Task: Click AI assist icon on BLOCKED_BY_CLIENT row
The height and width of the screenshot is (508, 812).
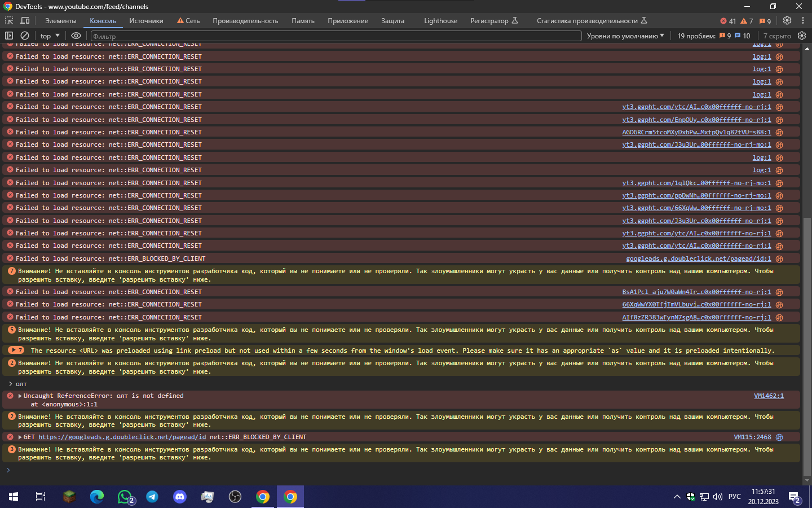Action: (x=779, y=259)
